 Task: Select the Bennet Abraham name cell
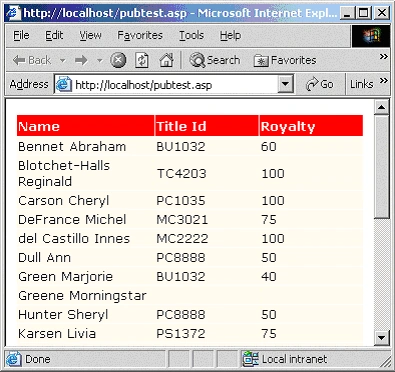point(86,146)
